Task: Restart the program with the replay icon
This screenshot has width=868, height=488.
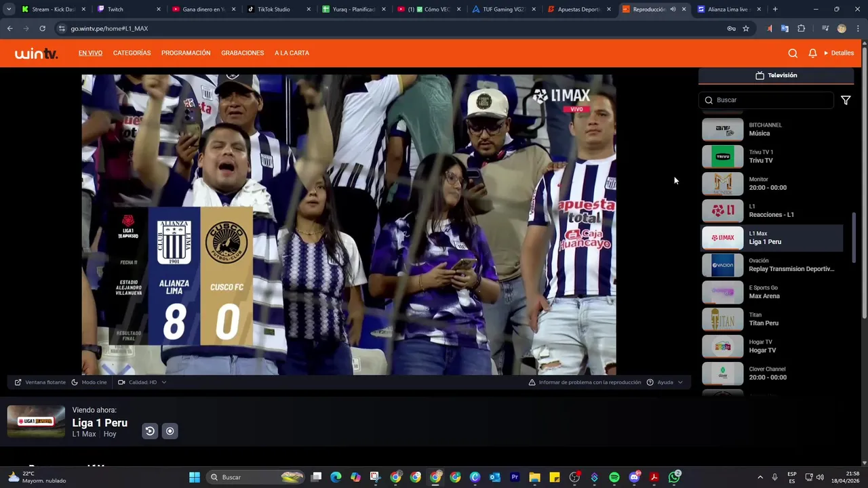Action: click(x=150, y=431)
